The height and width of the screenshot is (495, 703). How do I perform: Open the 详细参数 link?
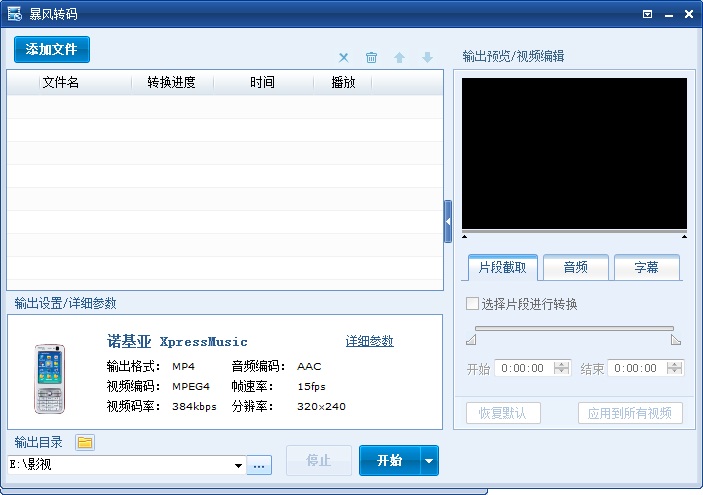(369, 341)
